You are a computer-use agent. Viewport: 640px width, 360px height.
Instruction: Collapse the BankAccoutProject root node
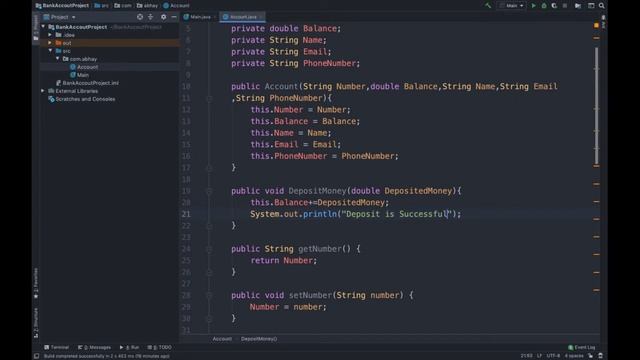pyautogui.click(x=43, y=27)
